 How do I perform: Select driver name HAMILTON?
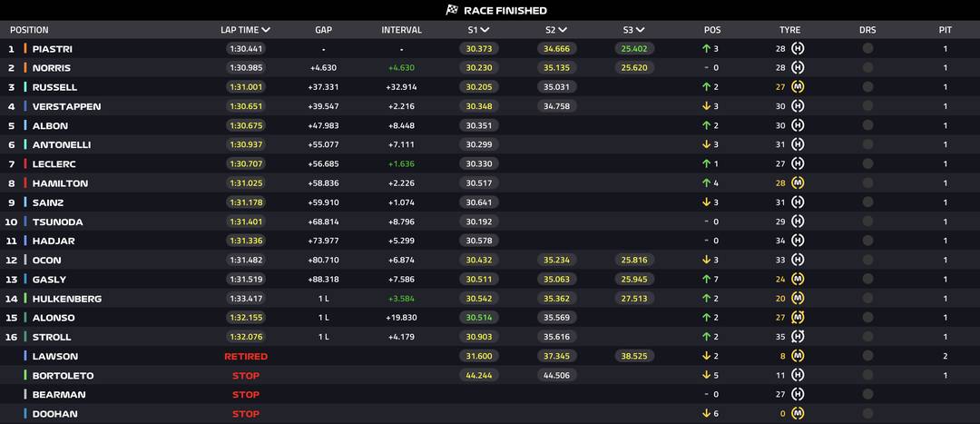pyautogui.click(x=60, y=183)
